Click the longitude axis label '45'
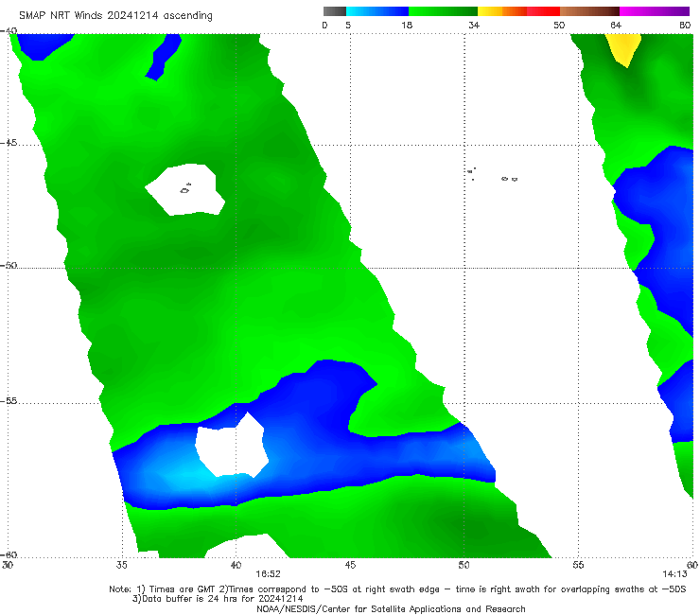The height and width of the screenshot is (615, 700). click(350, 565)
